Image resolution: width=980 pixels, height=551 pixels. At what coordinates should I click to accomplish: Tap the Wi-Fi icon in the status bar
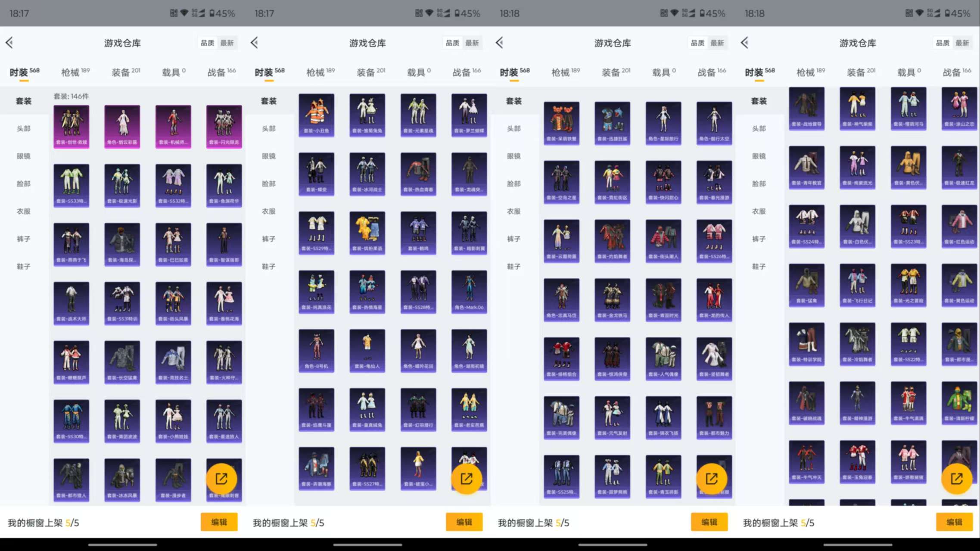pyautogui.click(x=184, y=13)
